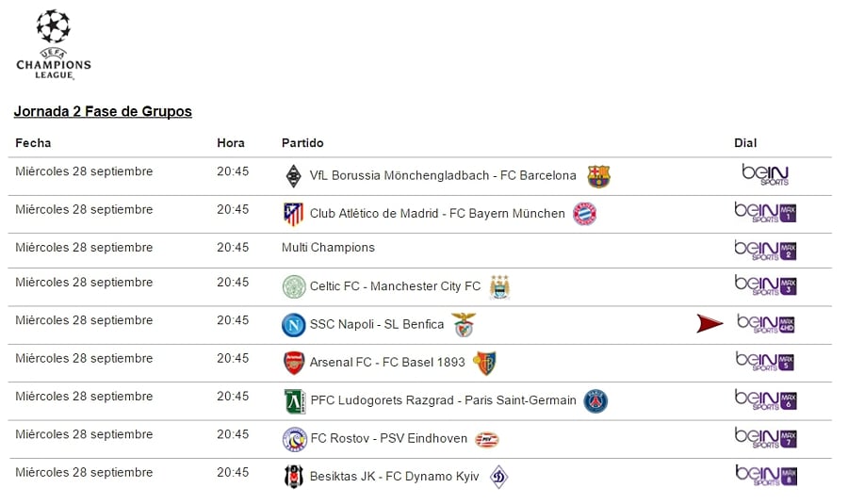Click the Borussia Mönchengladbach crest

(x=294, y=176)
